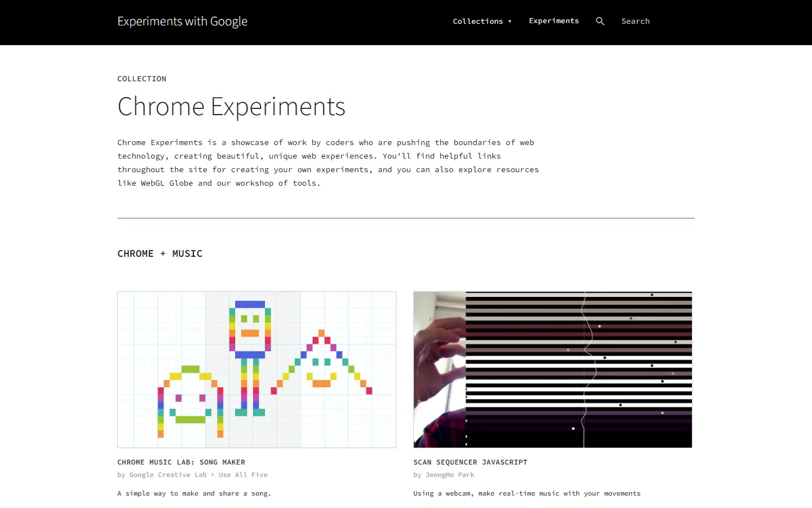The height and width of the screenshot is (508, 812).
Task: Click the 'by Google Creative Lab + Use All Five' byline
Action: tap(192, 475)
